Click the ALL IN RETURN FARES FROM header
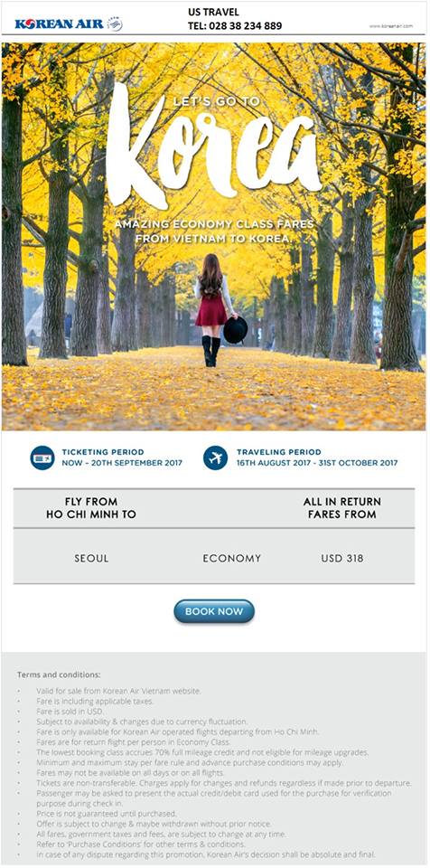The image size is (430, 868). point(342,507)
